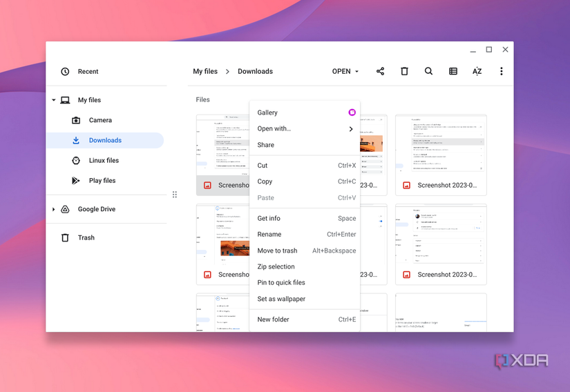Select Play files label in the sidebar
The width and height of the screenshot is (570, 392).
(102, 180)
